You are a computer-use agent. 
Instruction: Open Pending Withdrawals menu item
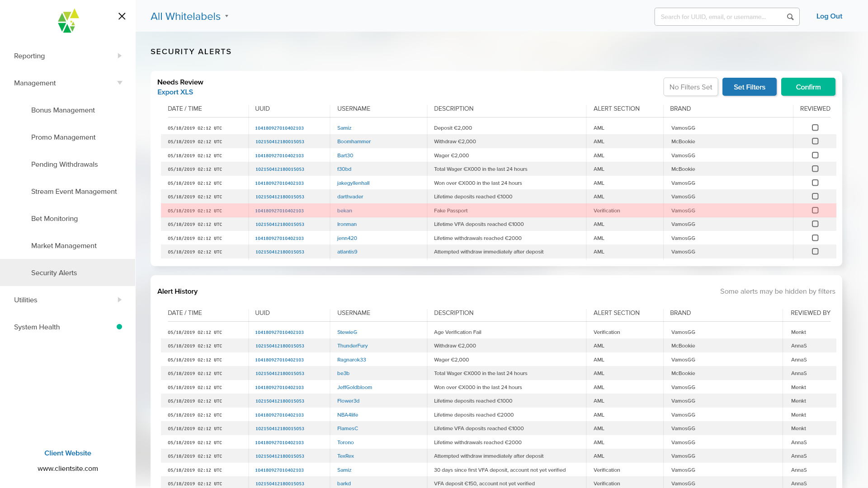click(x=64, y=164)
